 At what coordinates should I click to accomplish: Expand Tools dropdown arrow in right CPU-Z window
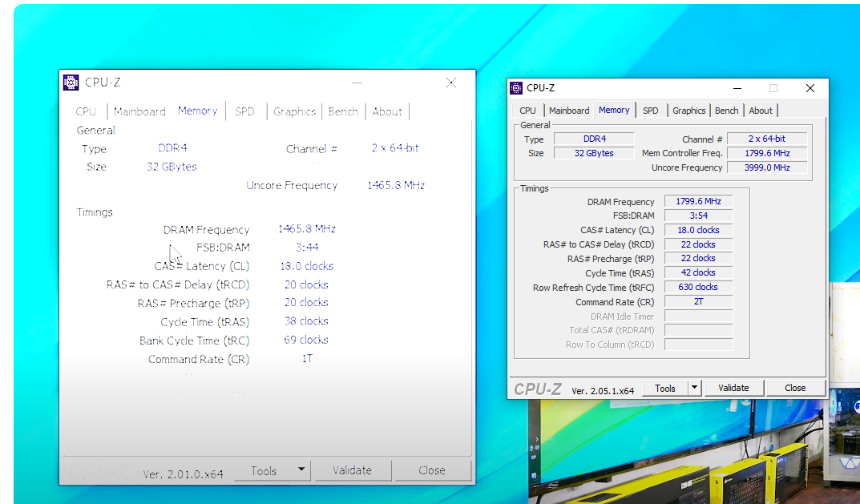click(x=694, y=388)
